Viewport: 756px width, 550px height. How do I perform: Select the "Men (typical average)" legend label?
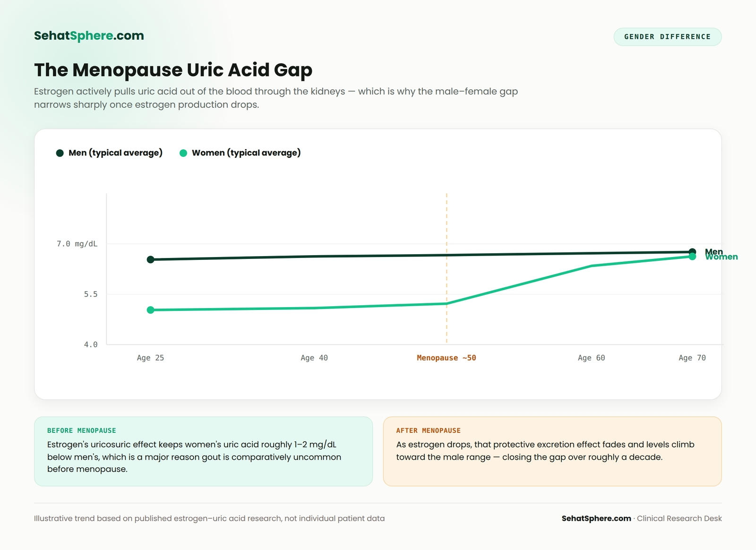coord(115,153)
